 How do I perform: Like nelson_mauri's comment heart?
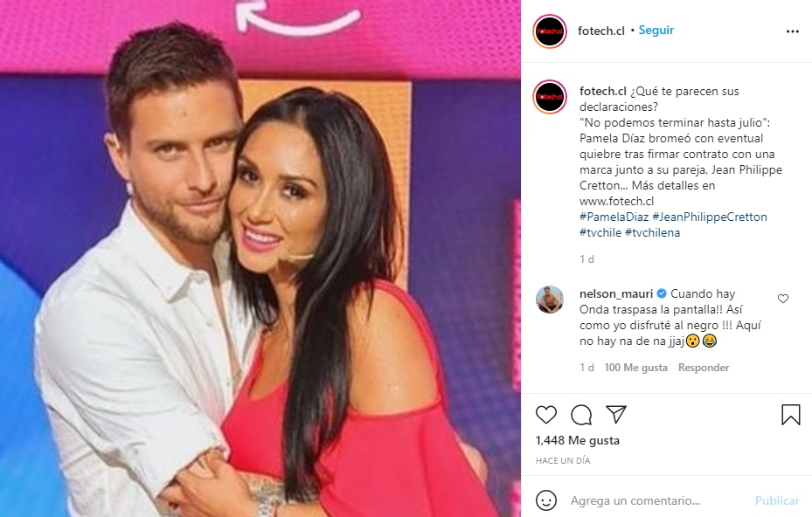point(783,299)
